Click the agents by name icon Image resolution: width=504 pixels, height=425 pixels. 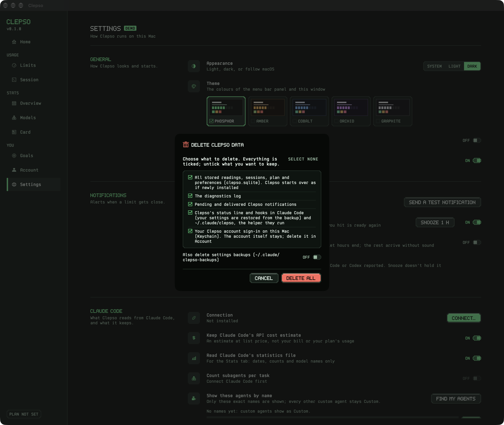point(194,398)
